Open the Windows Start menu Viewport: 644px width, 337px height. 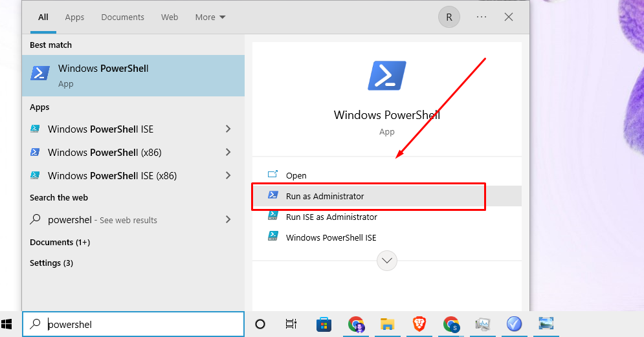6,324
